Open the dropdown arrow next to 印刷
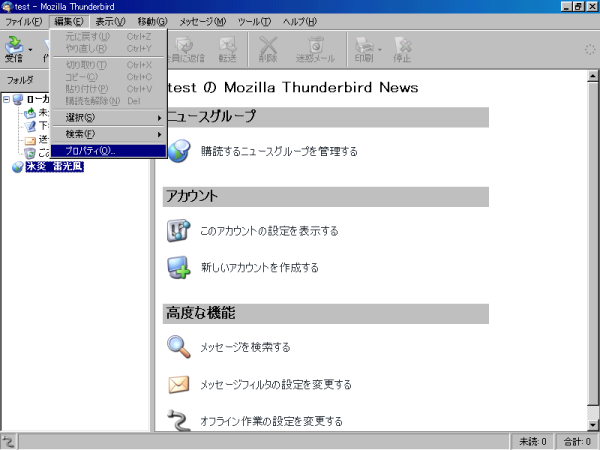 [380, 49]
